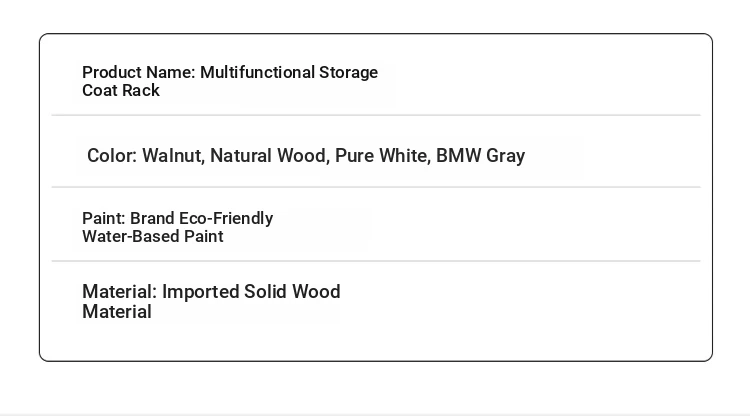Choose the "Natural Wood" color text

pyautogui.click(x=270, y=156)
